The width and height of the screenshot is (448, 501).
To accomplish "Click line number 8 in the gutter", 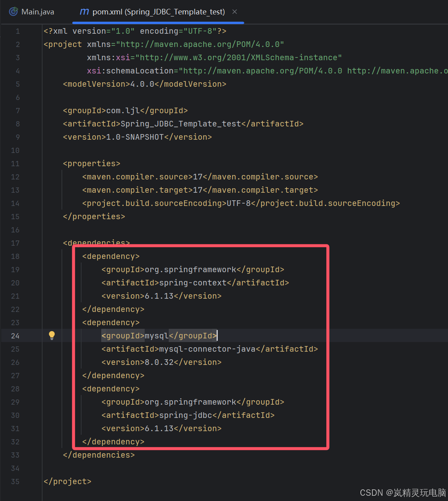I will coord(17,124).
